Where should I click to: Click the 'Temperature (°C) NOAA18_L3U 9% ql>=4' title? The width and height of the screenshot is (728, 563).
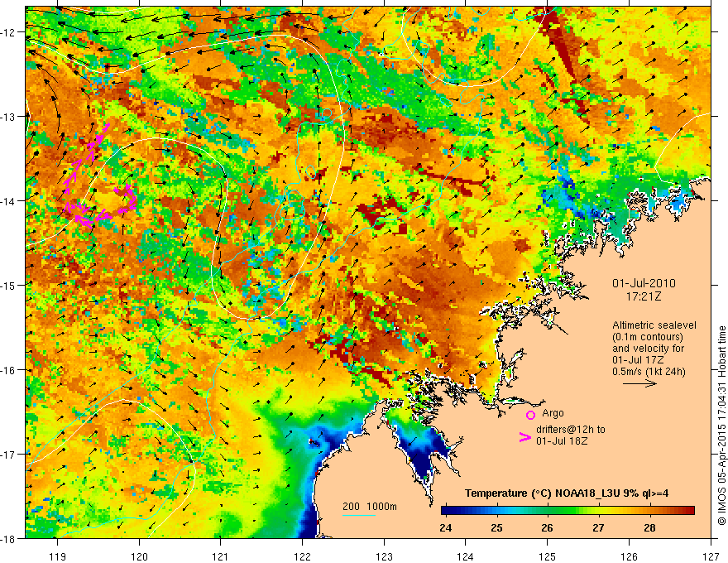(567, 493)
